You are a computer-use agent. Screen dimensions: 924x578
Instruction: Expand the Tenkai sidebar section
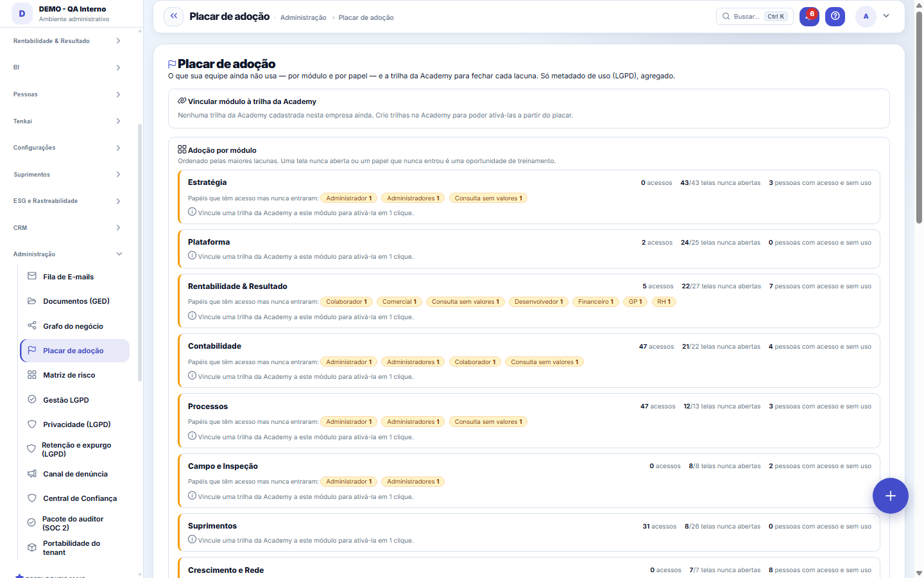67,121
